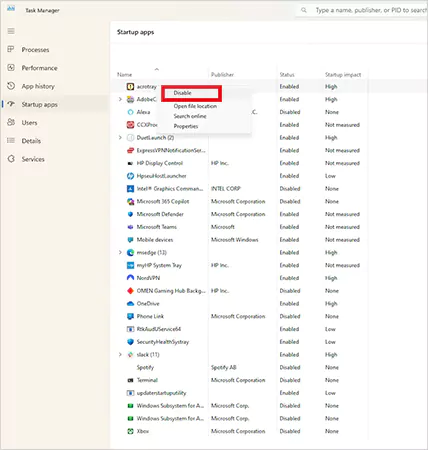Focus the name, publisher, or PID search box
Viewport: 428px width, 450px height.
click(363, 10)
